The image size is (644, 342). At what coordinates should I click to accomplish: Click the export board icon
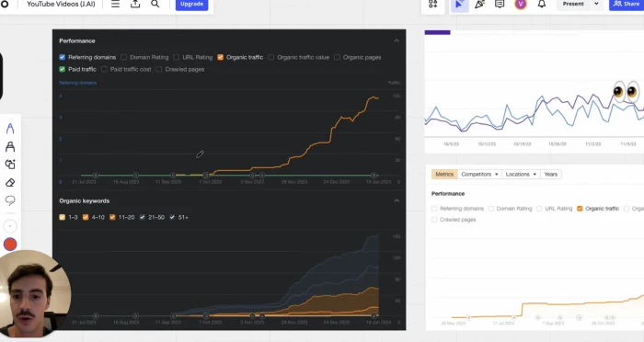click(x=135, y=4)
